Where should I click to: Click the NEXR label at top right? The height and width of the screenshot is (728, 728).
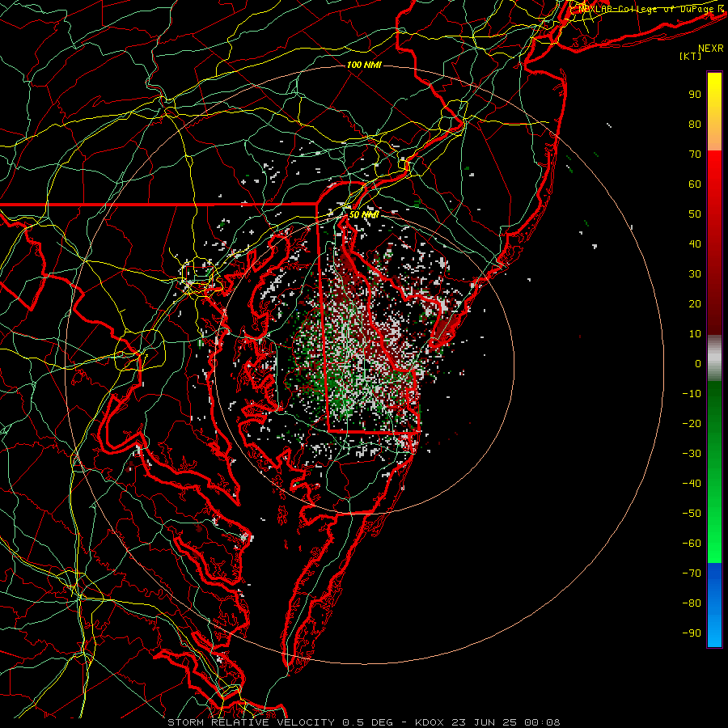click(711, 49)
